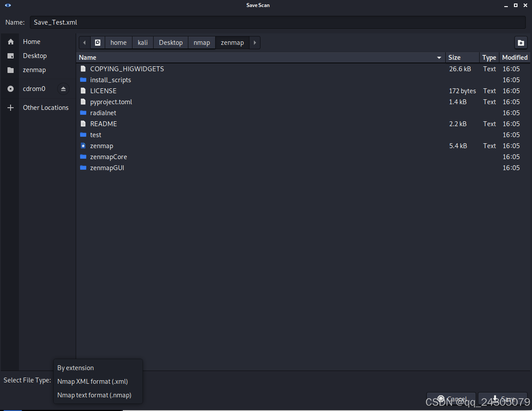Click the pyproject.toml file icon
The height and width of the screenshot is (411, 532).
click(x=83, y=102)
